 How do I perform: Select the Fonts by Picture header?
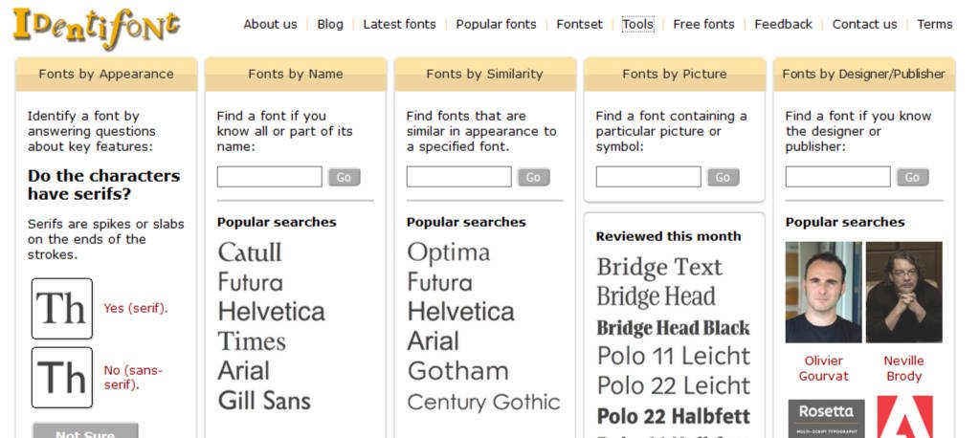675,75
